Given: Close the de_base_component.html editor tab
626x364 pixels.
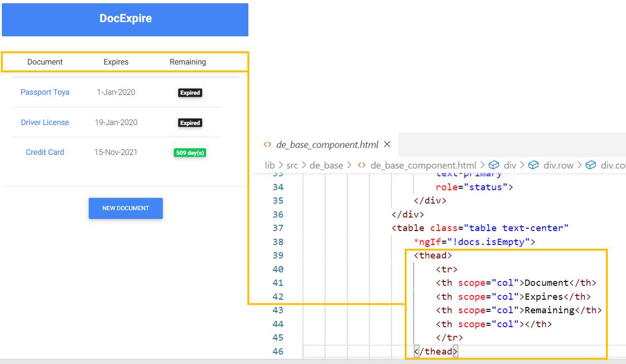Looking at the screenshot, I should (387, 145).
